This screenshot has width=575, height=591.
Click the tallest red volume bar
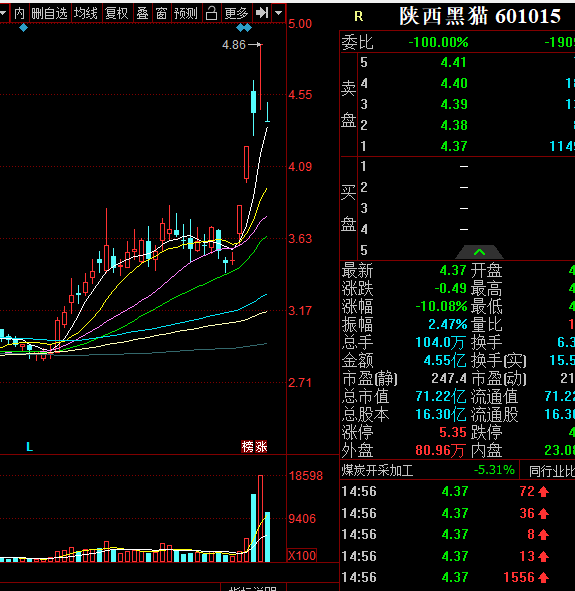click(260, 519)
